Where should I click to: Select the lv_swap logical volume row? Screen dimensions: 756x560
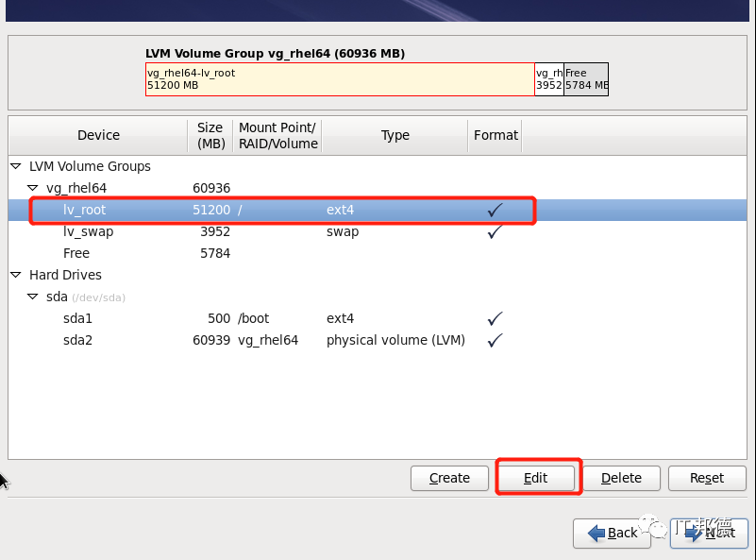pos(377,232)
